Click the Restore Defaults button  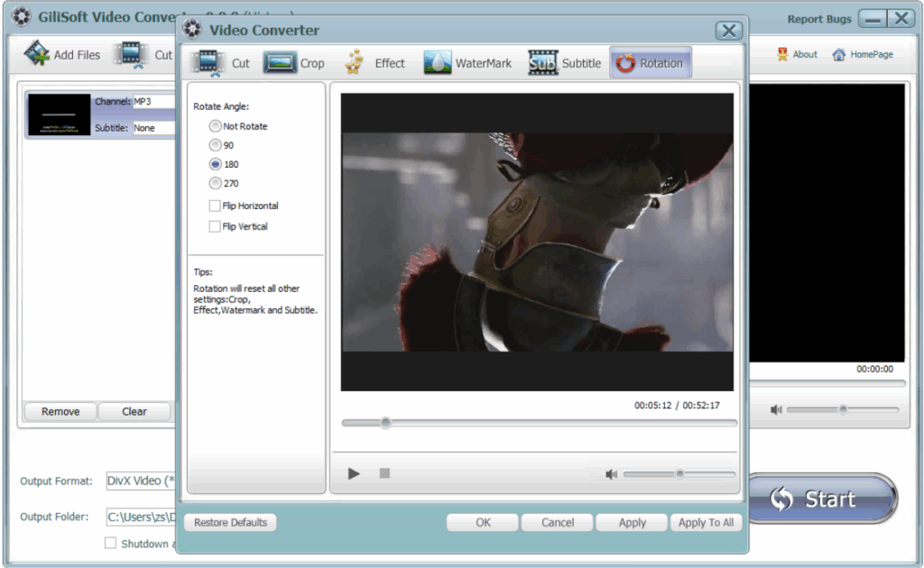(229, 522)
